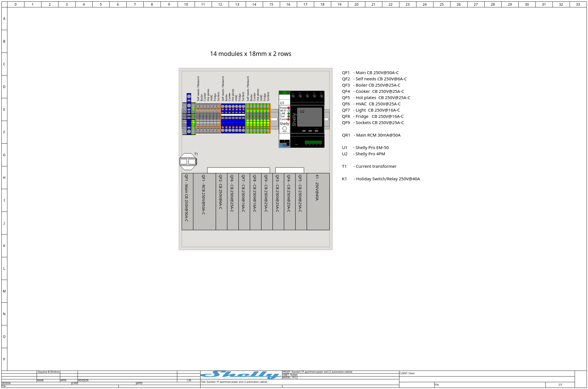Select the RCB 250V@50A-C breaker module
588x389 pixels.
pos(204,202)
